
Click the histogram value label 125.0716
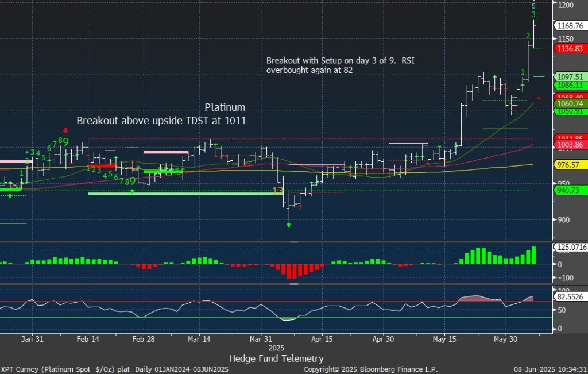coord(570,247)
